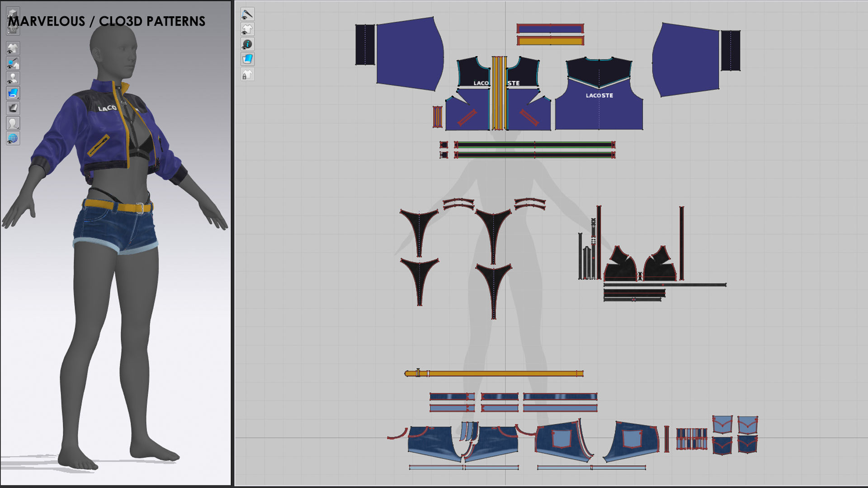The height and width of the screenshot is (488, 868).
Task: Select the garment fit map icon
Action: (x=13, y=108)
